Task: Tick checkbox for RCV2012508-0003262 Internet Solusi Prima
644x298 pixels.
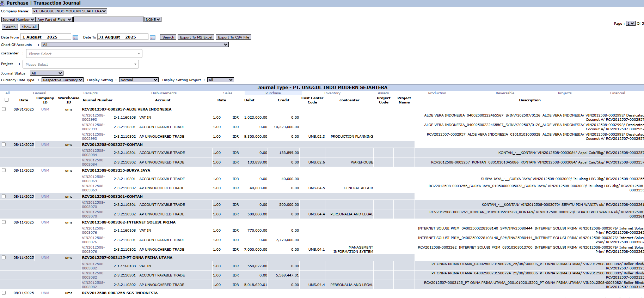Action: (4, 222)
